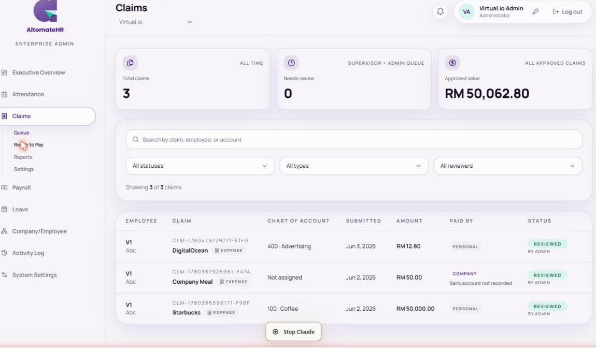The width and height of the screenshot is (596, 364).
Task: Click the STATUS column header
Action: (x=540, y=221)
